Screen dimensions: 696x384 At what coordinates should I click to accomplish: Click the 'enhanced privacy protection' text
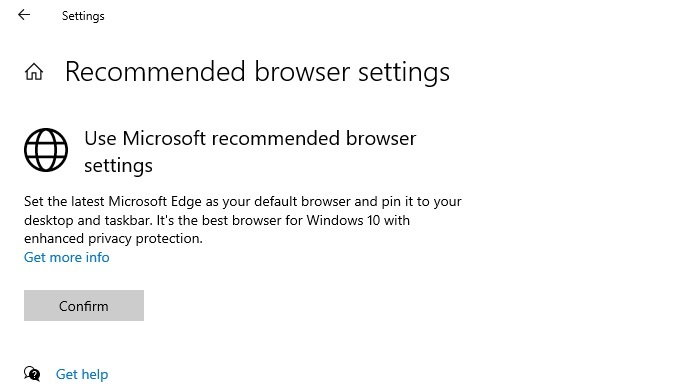[x=113, y=239]
